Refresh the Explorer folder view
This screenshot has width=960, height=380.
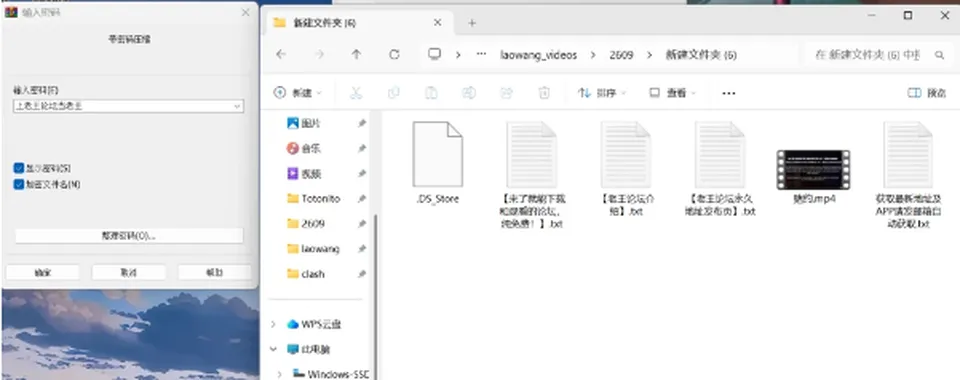394,54
